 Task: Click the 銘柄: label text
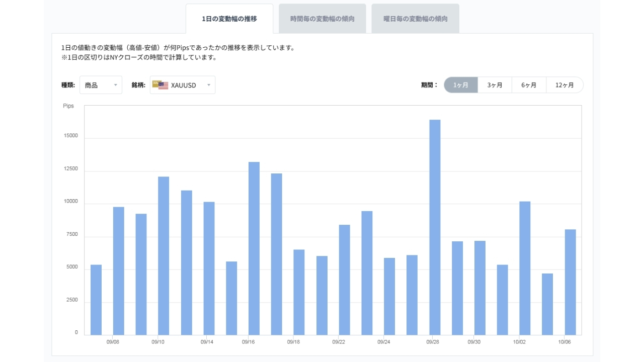(x=138, y=85)
